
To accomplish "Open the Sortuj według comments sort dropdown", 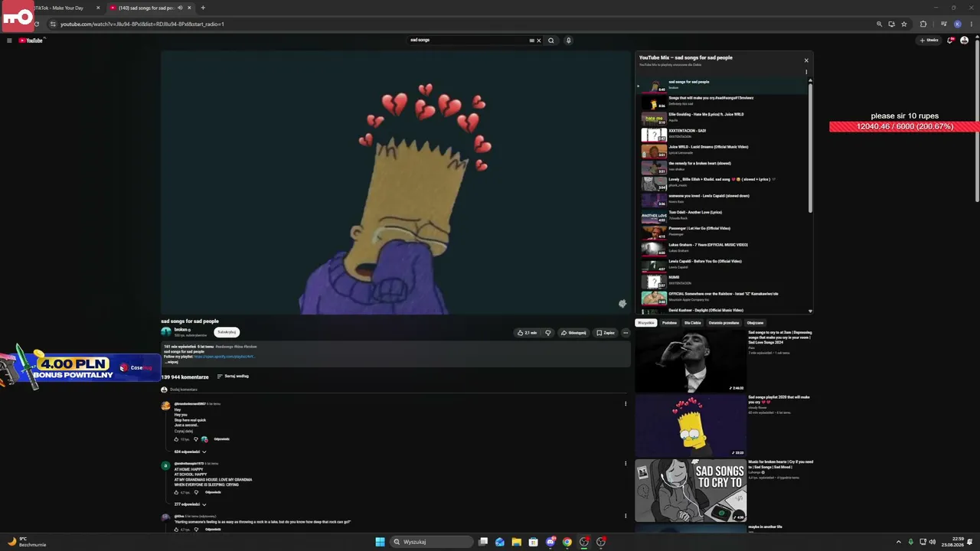I will coord(233,377).
